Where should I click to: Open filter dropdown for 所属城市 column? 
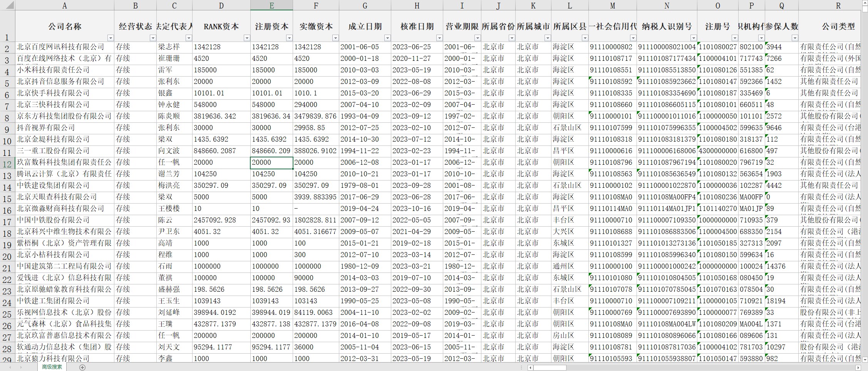point(548,38)
